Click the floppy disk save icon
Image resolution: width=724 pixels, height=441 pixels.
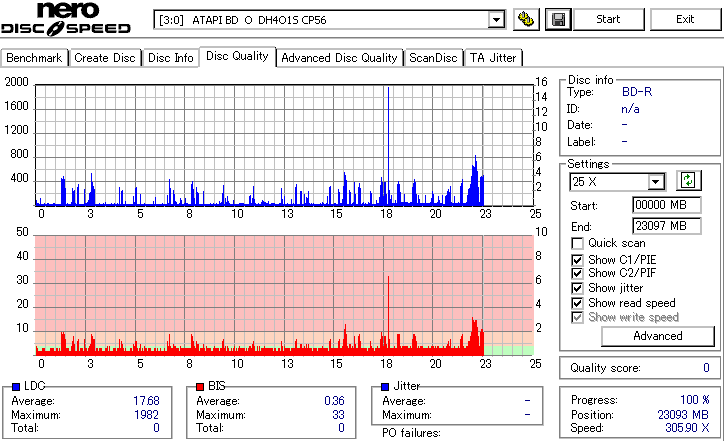(558, 19)
